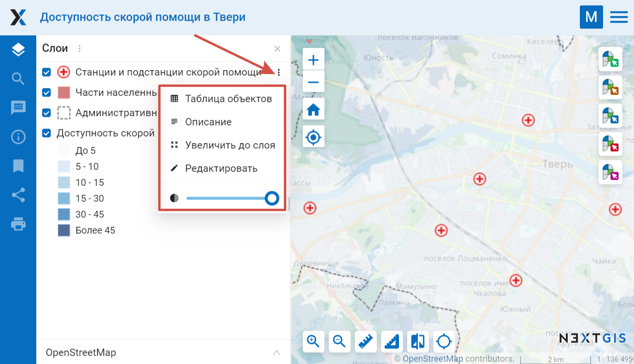Image resolution: width=634 pixels, height=364 pixels.
Task: Open print panel in sidebar
Action: tap(18, 224)
